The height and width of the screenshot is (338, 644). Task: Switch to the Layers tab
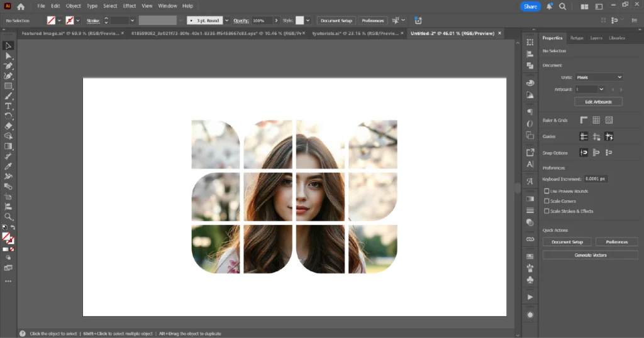596,38
